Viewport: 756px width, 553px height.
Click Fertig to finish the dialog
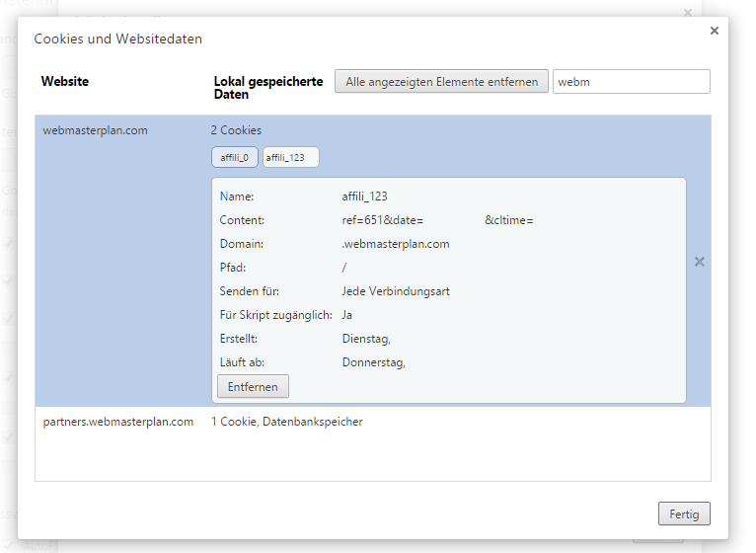coord(684,513)
